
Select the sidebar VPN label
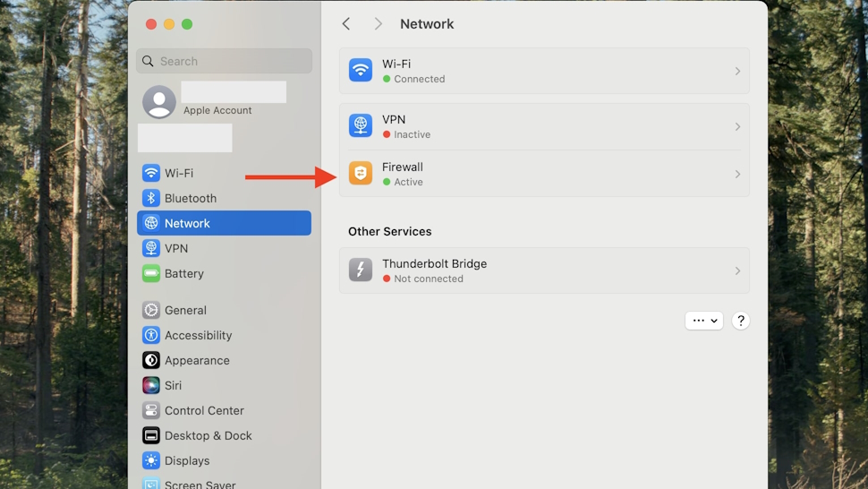(x=176, y=248)
